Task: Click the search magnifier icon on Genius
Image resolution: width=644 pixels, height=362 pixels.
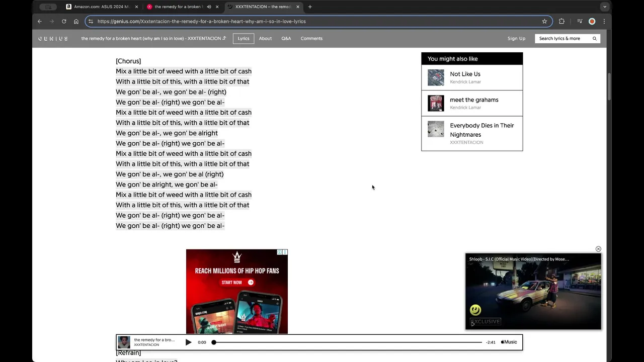Action: 594,38
